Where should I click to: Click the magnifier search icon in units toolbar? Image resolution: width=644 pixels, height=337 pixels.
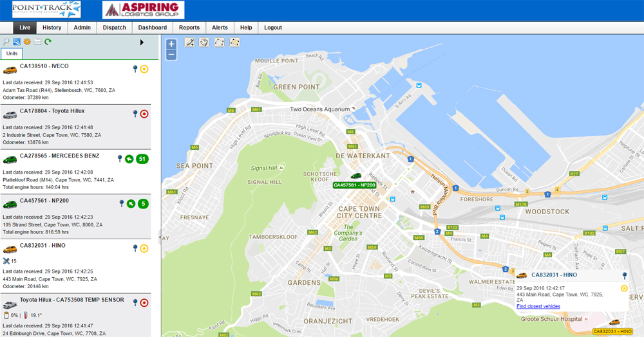6,42
